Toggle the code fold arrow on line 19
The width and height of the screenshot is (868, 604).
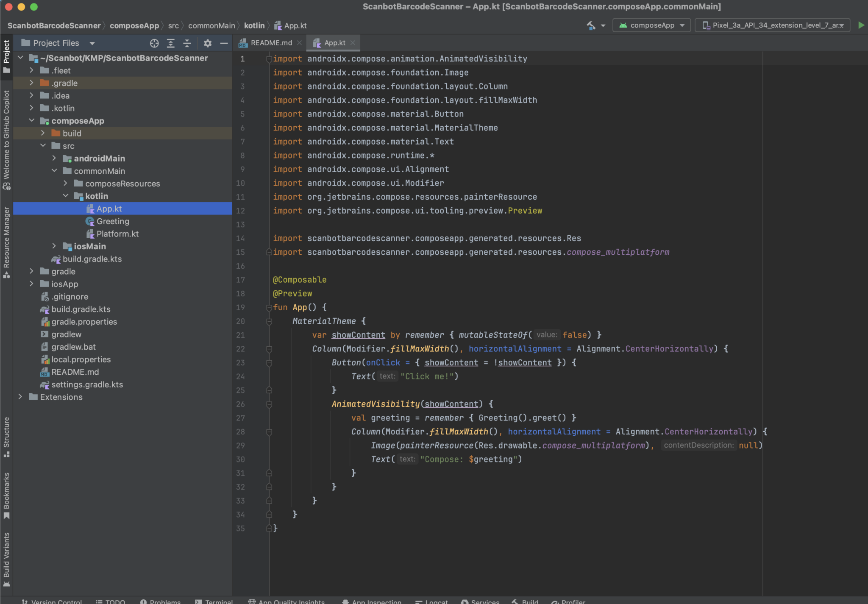[x=270, y=307]
